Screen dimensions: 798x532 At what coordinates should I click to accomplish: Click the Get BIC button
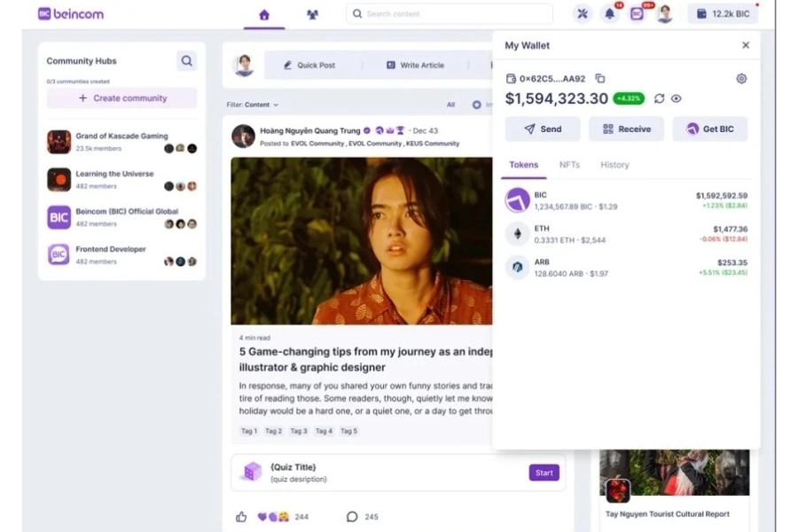710,129
